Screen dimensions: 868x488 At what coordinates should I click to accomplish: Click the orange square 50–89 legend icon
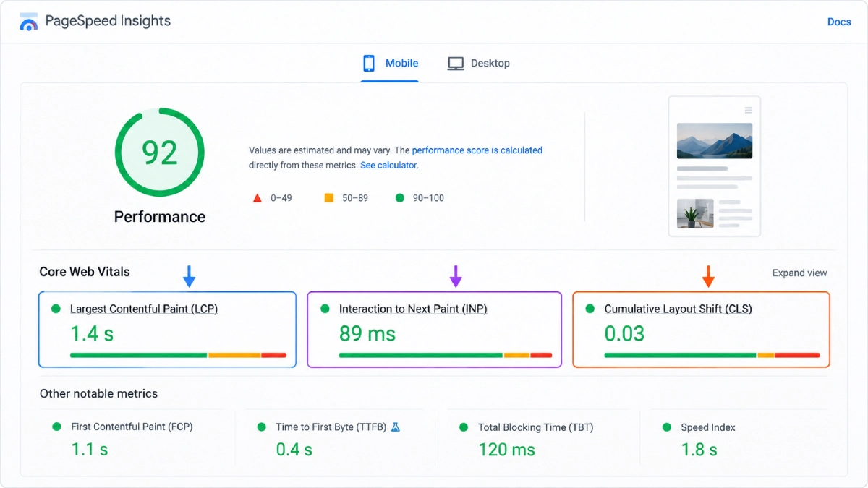(328, 197)
